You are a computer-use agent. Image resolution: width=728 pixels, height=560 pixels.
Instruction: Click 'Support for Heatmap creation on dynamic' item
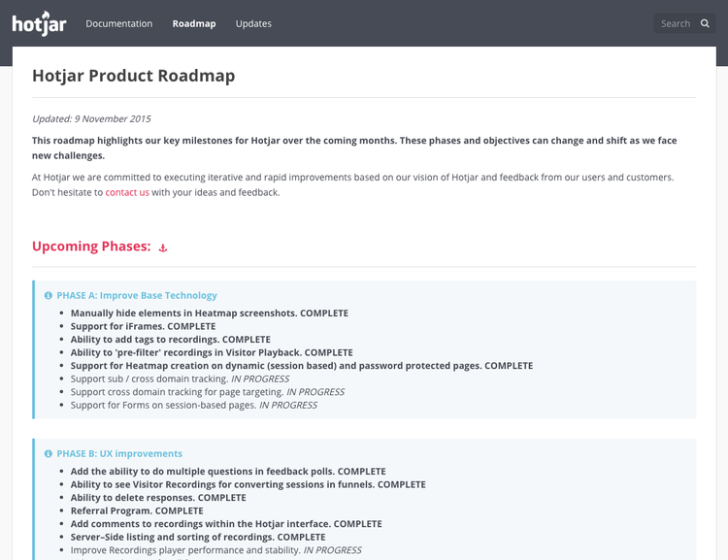click(x=302, y=366)
